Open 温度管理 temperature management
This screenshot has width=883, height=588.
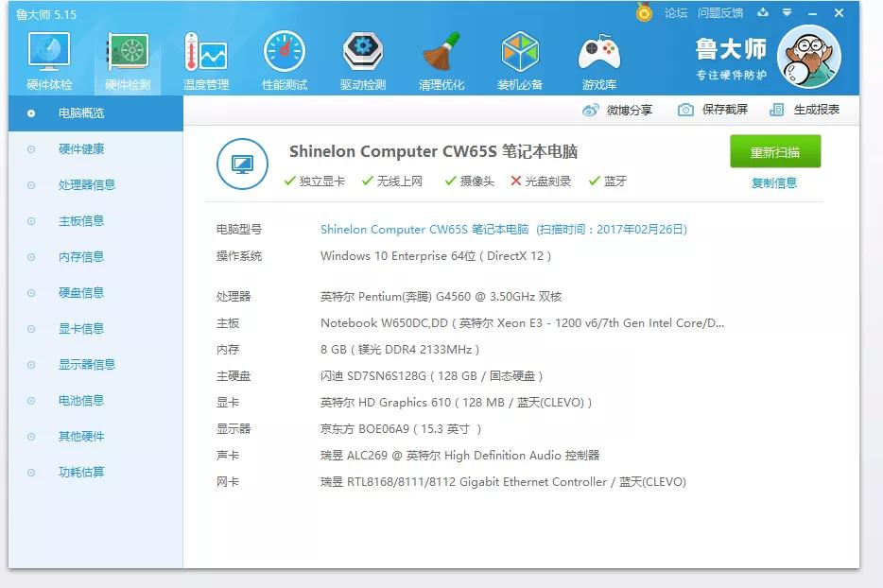[205, 61]
